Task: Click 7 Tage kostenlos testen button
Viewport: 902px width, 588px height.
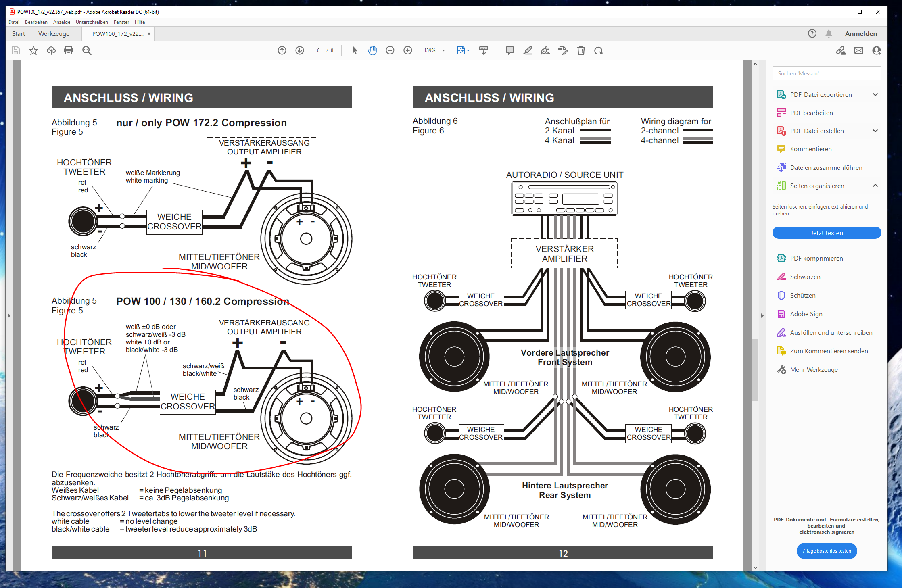Action: tap(826, 551)
